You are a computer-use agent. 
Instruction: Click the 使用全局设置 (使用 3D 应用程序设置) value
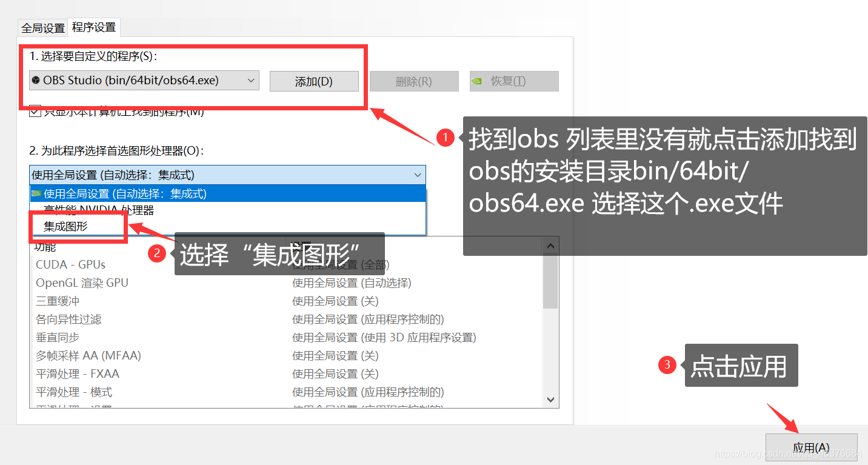(x=384, y=338)
